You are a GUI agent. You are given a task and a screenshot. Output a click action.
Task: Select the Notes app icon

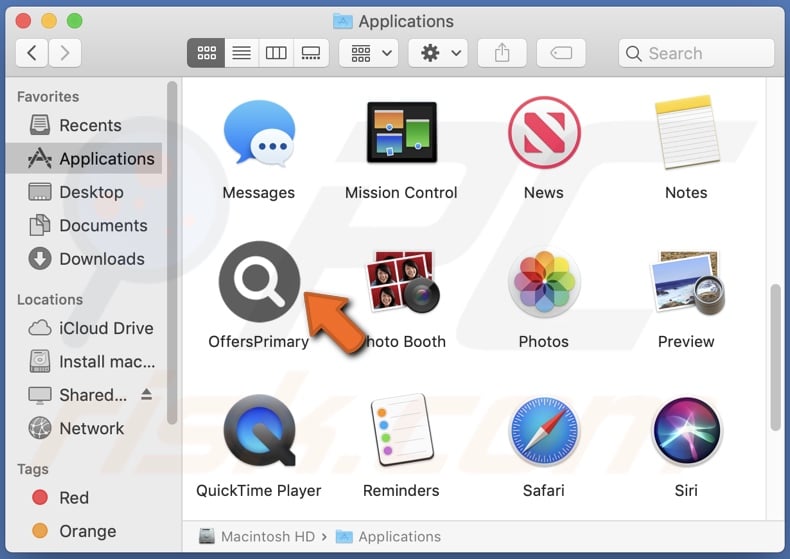686,132
